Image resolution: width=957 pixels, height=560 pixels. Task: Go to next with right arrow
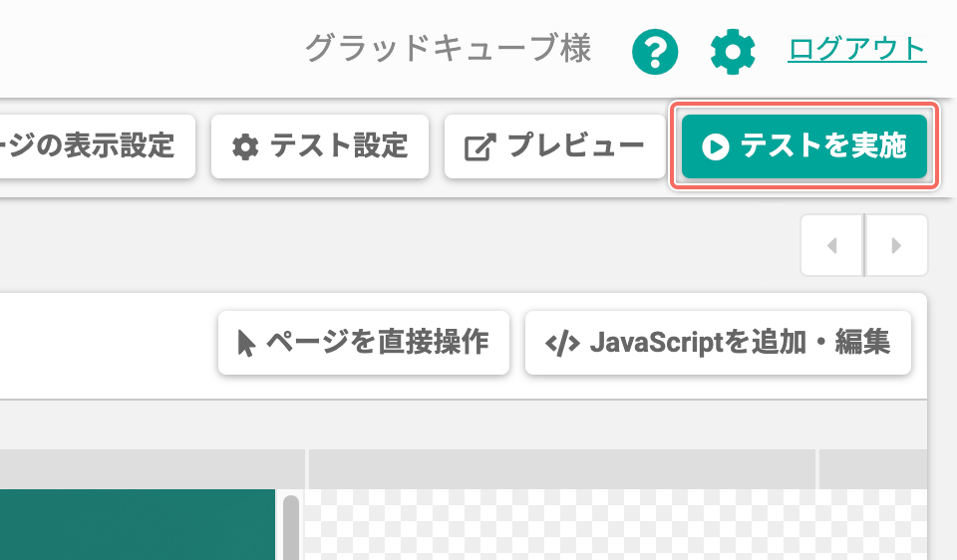pyautogui.click(x=896, y=245)
